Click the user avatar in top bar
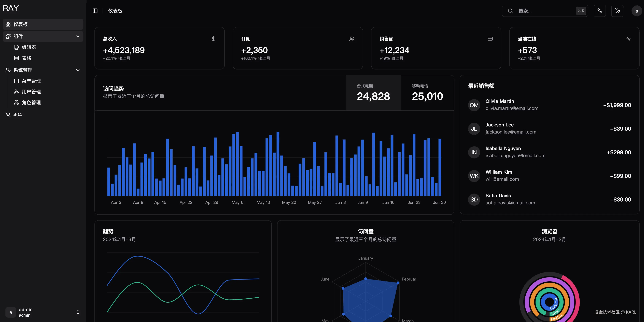 coord(637,11)
